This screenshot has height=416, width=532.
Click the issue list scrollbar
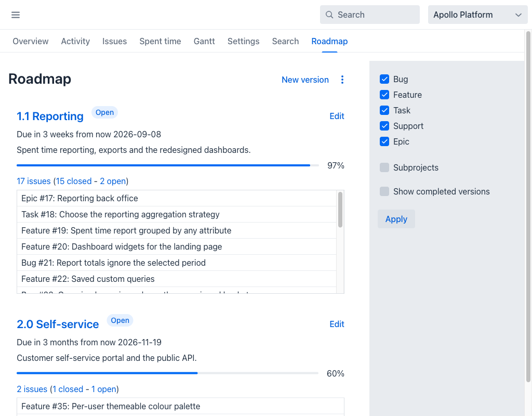pos(340,210)
